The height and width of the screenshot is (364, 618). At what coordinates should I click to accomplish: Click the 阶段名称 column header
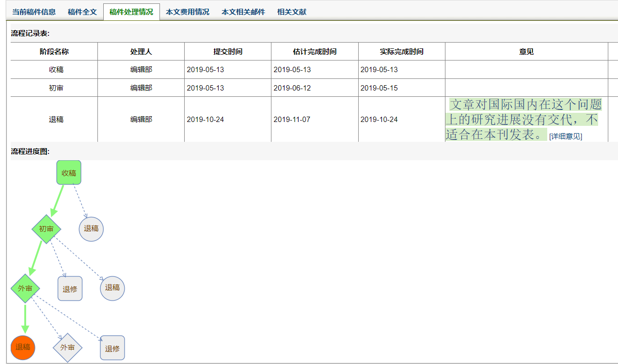(x=54, y=52)
